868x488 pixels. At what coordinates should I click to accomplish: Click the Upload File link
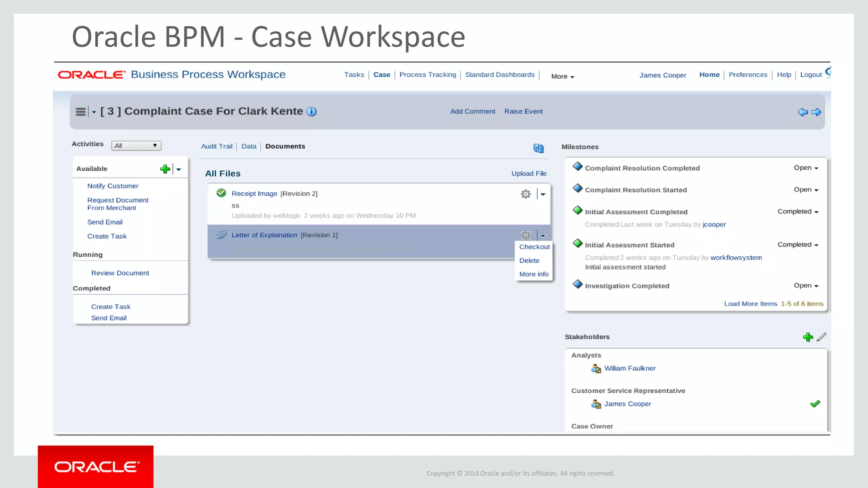pyautogui.click(x=529, y=174)
